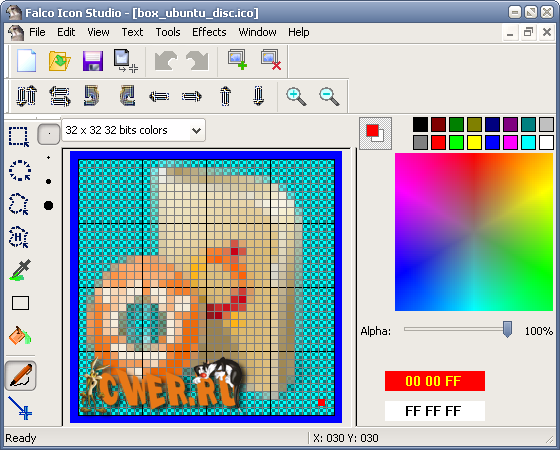Select the text selection tool with H
The width and height of the screenshot is (560, 450).
click(x=18, y=236)
